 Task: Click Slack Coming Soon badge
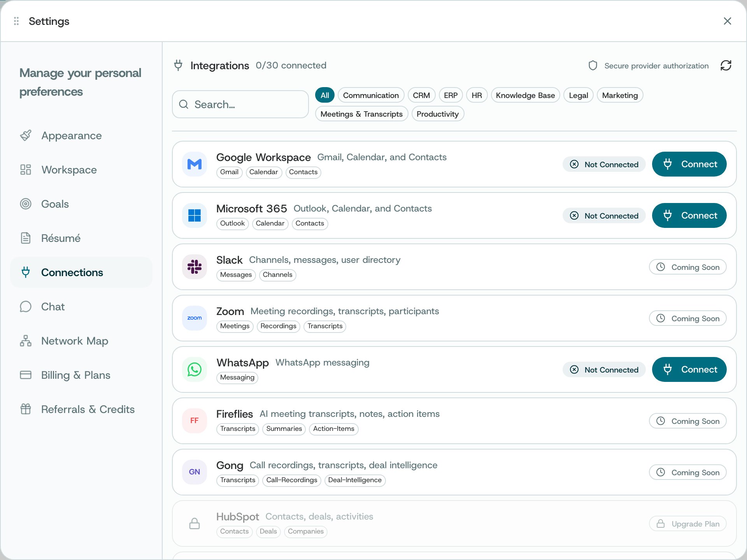(687, 267)
